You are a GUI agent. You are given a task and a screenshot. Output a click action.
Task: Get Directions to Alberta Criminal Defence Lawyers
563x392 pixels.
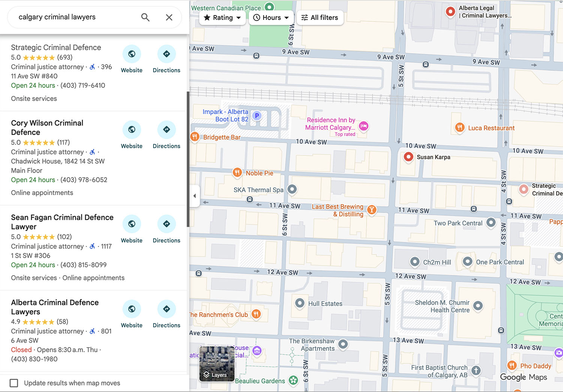(166, 309)
